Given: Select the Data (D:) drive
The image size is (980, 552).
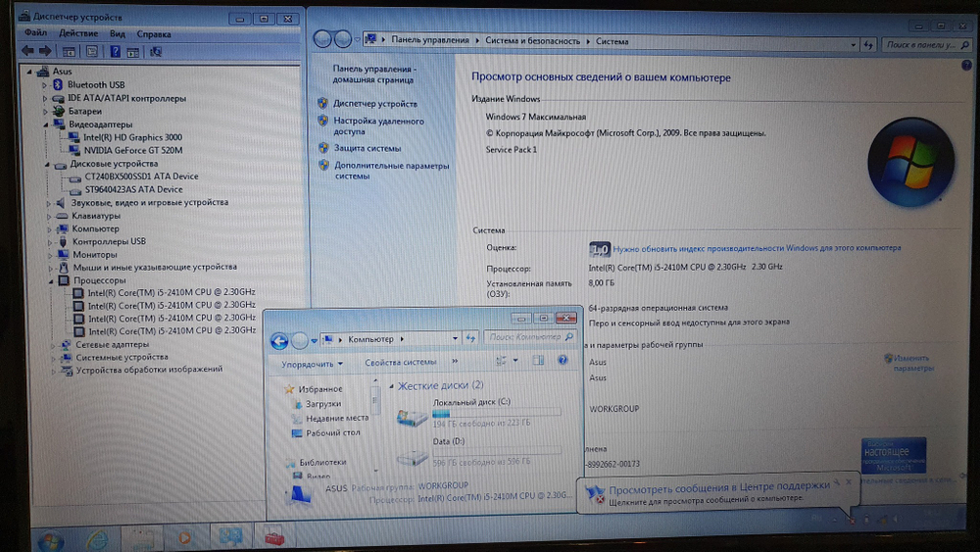Looking at the screenshot, I should (x=478, y=451).
